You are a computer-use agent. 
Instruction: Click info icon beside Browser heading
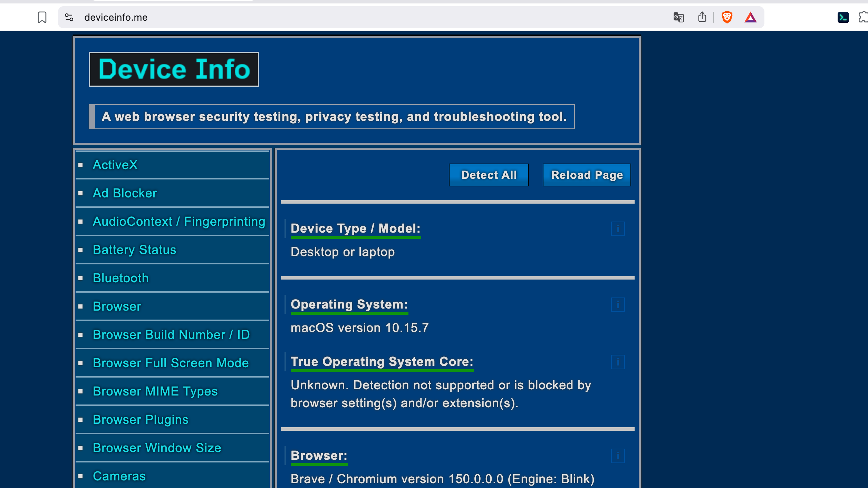618,456
